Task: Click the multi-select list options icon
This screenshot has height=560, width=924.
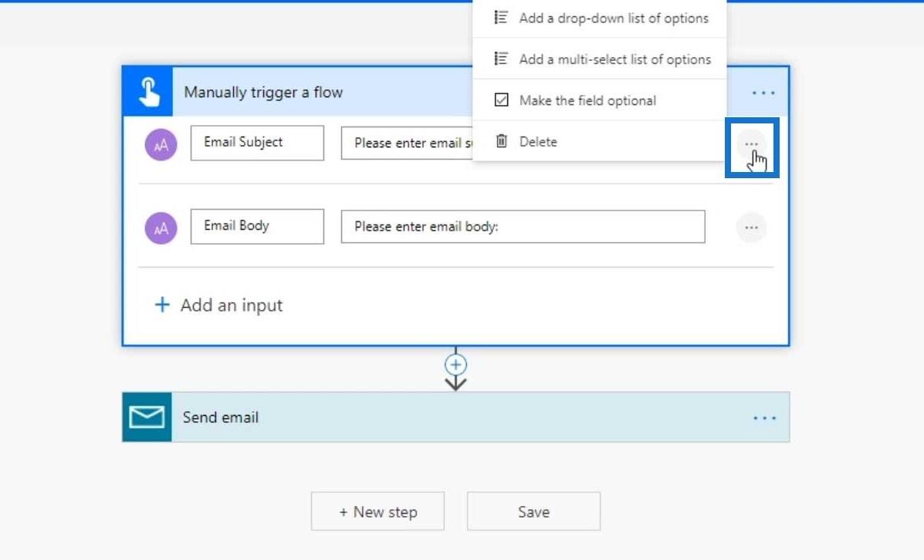Action: (x=501, y=59)
